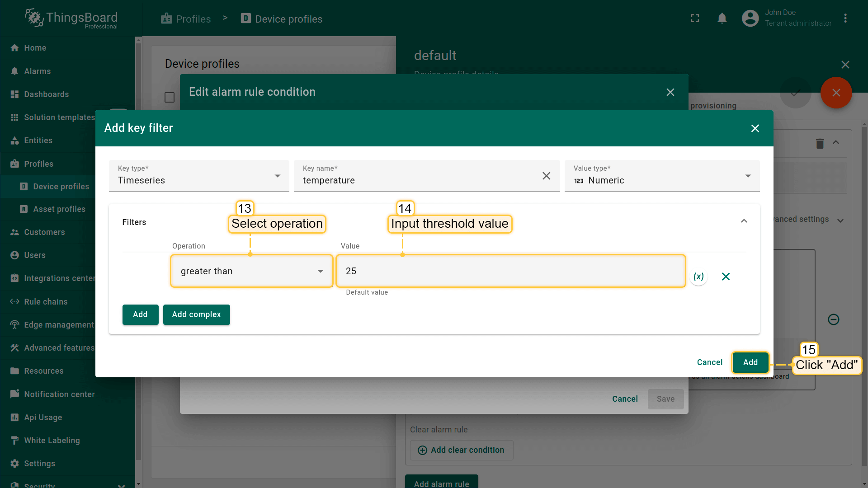Open user account avatar icon
This screenshot has width=868, height=488.
coord(750,19)
